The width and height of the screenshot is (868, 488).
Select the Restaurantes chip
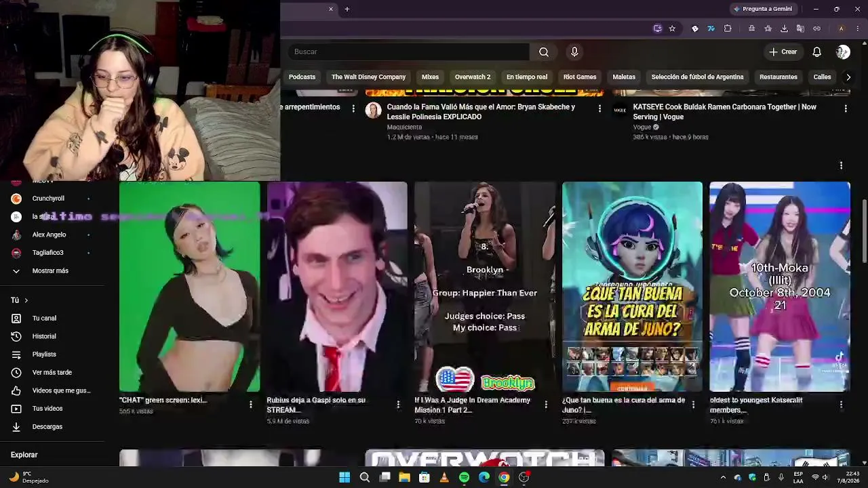tap(778, 77)
